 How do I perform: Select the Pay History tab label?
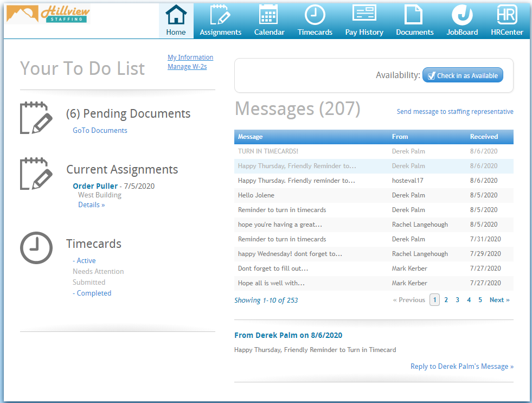(x=364, y=32)
